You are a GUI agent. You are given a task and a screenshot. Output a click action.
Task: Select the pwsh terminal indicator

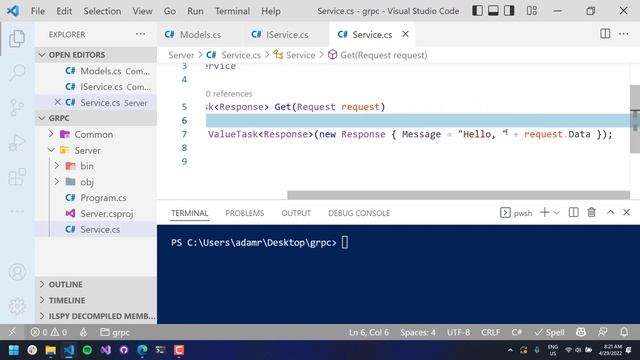516,213
